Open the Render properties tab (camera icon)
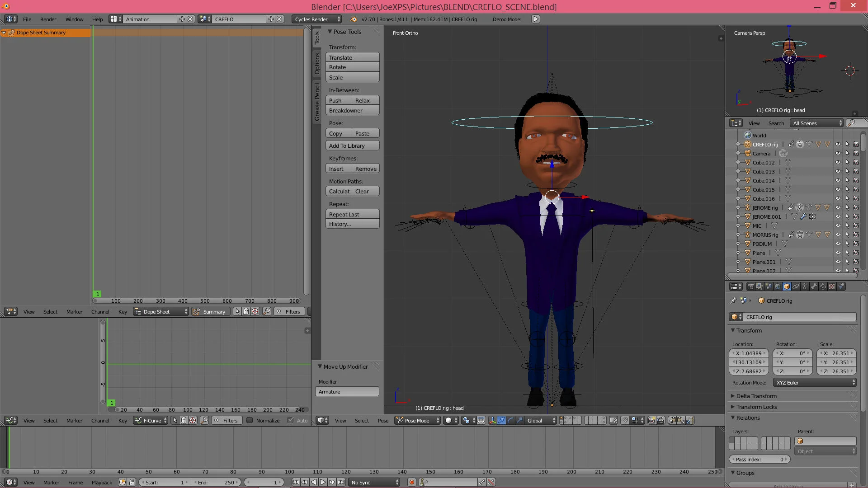 tap(750, 286)
